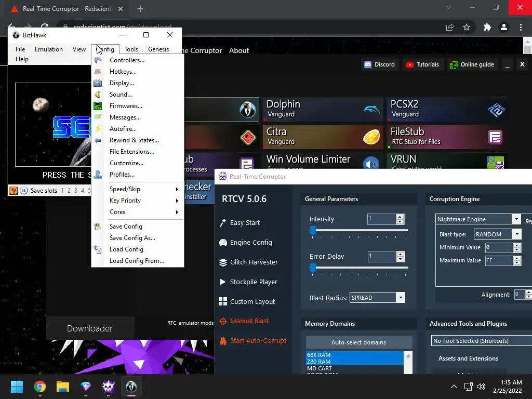Open Controllers settings from Config menu
Viewport: 532px width, 399px height.
point(138,60)
